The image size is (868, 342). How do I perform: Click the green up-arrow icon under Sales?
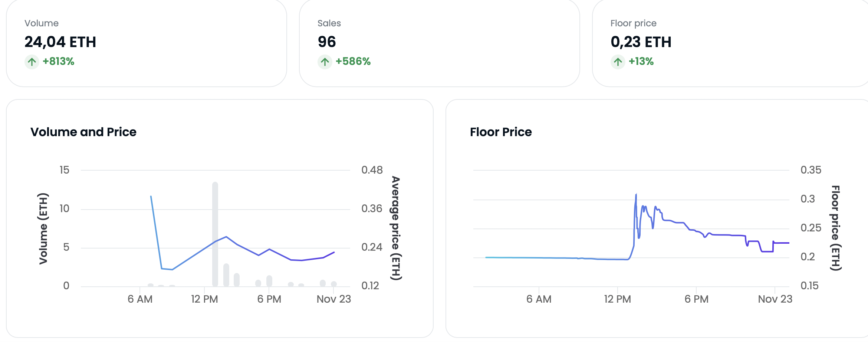325,62
